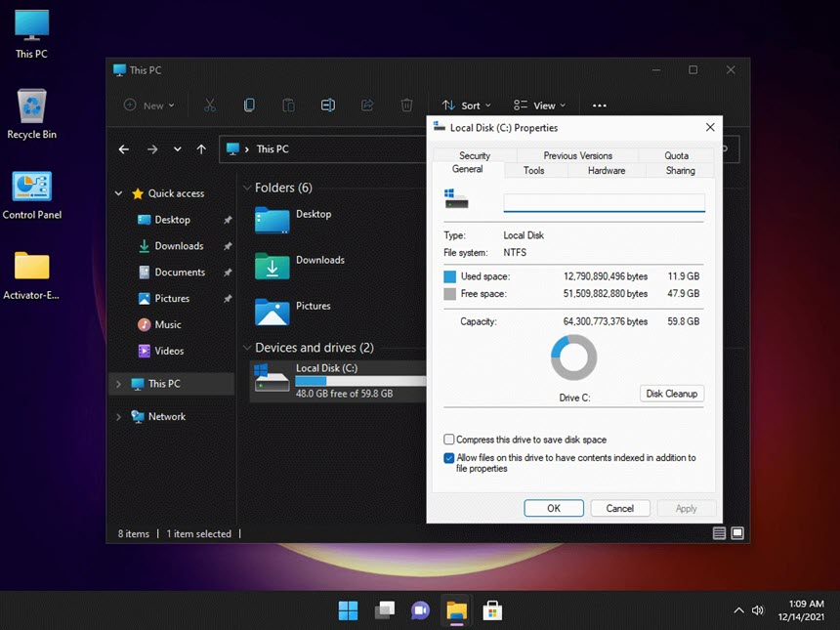Viewport: 840px width, 630px height.
Task: Open the Windows Start button
Action: pos(349,610)
